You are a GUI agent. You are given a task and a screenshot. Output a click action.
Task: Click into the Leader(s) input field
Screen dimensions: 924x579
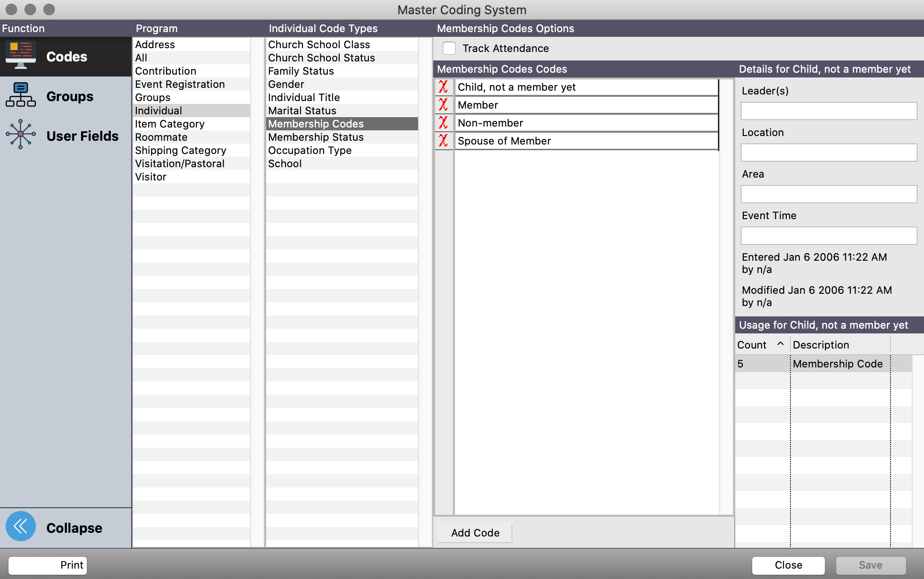click(828, 111)
